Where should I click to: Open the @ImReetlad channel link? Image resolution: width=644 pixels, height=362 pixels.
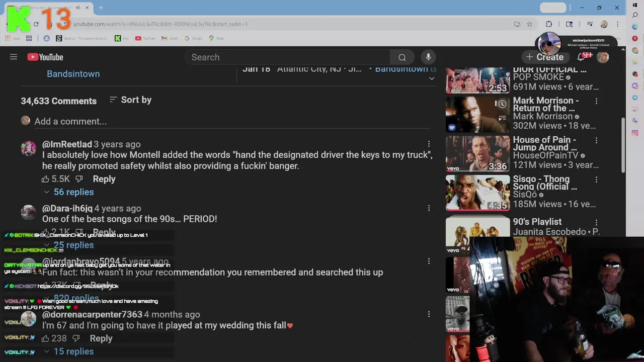(67, 144)
